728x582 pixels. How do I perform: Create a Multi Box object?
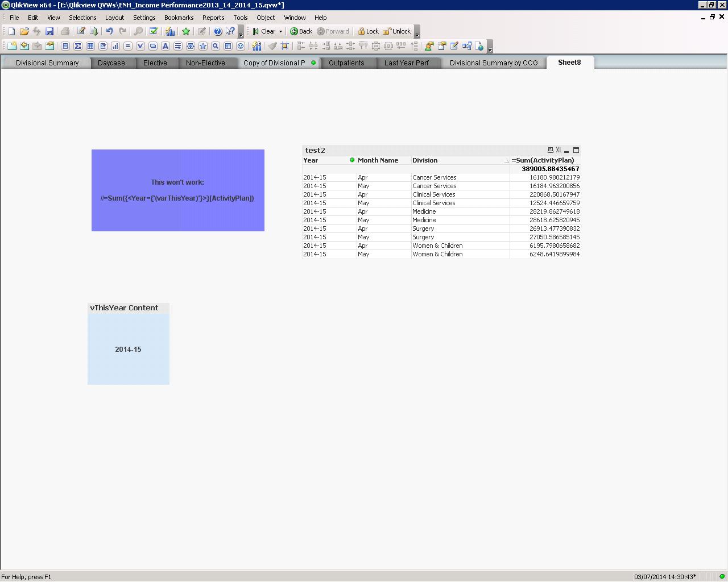[103, 46]
